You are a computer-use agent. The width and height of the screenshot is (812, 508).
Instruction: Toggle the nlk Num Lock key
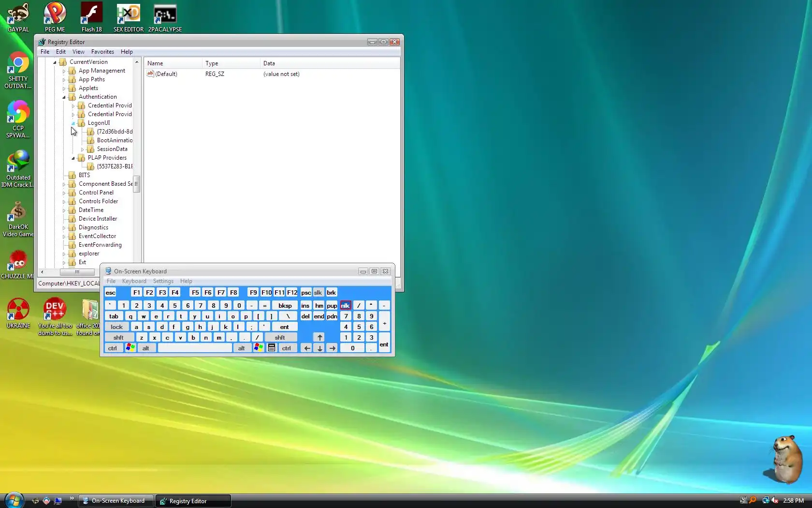[345, 305]
